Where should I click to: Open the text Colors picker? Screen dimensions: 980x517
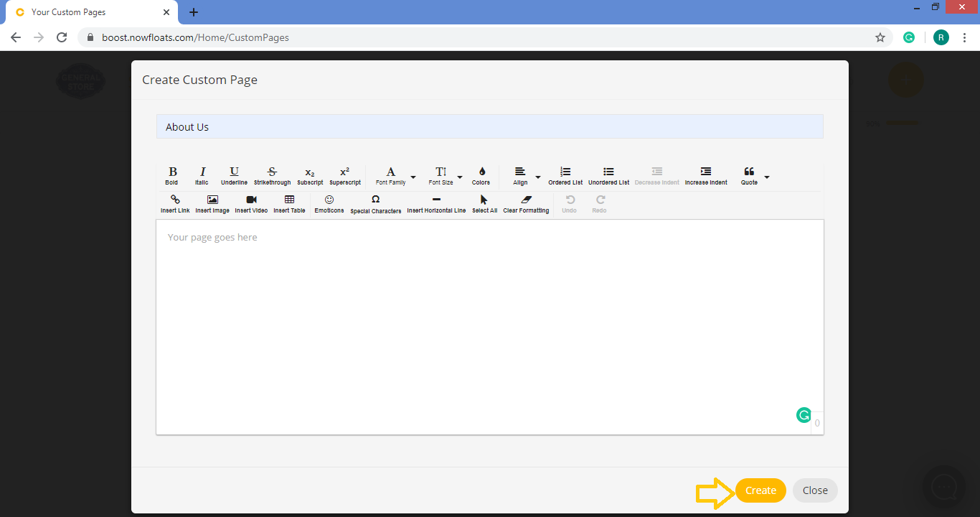pyautogui.click(x=481, y=174)
